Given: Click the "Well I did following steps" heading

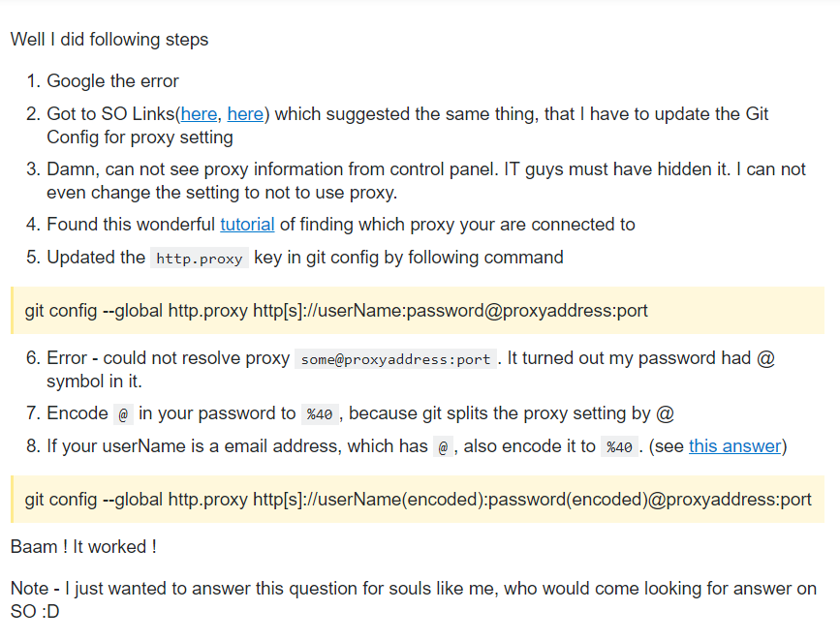Looking at the screenshot, I should tap(109, 40).
